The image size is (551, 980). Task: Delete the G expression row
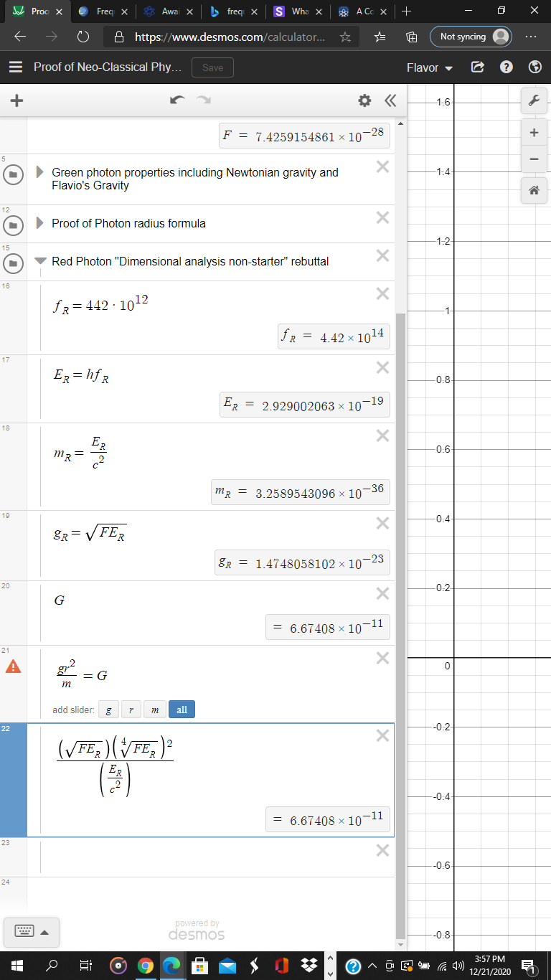point(382,593)
